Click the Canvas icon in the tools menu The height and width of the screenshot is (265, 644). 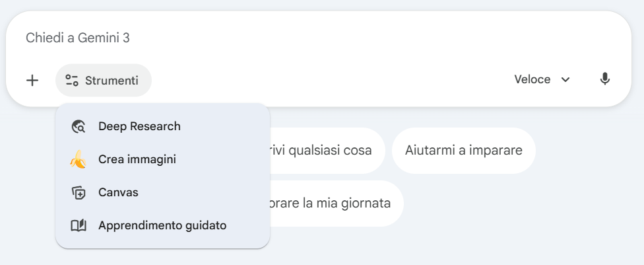(x=79, y=193)
